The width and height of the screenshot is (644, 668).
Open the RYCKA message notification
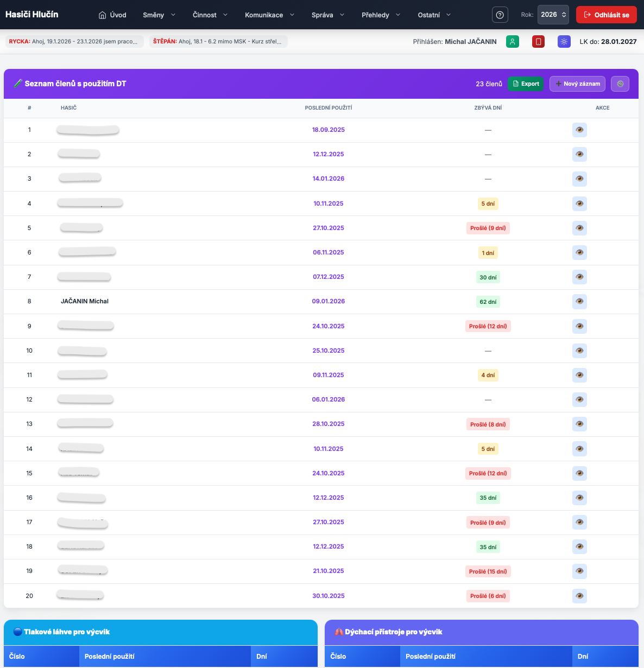click(74, 42)
